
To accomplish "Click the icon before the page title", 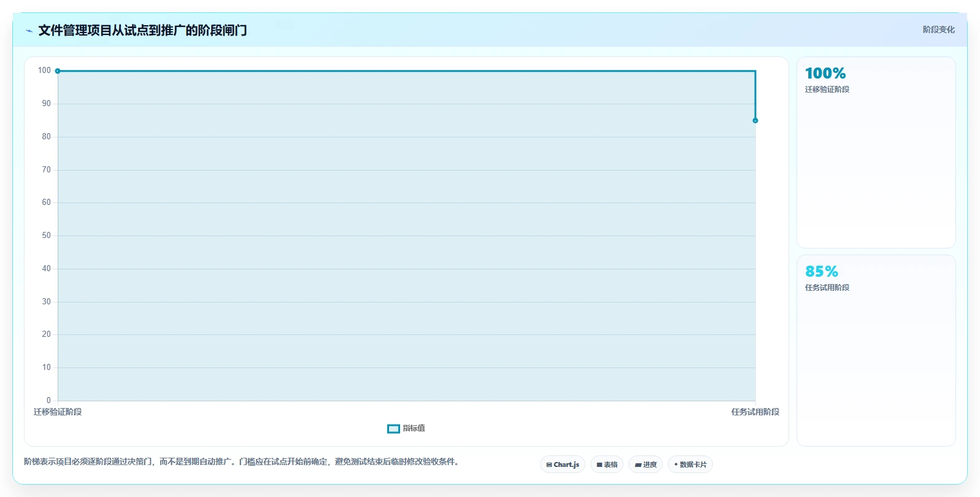I will (x=29, y=31).
